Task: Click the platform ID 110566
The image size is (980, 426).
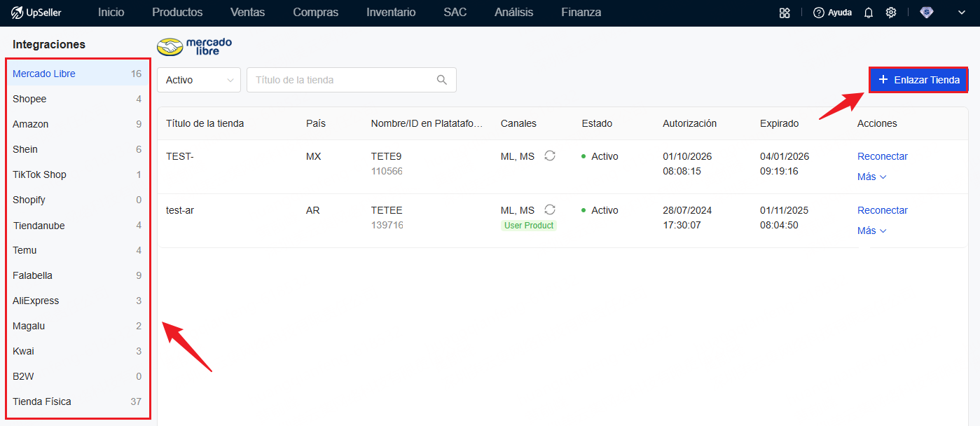Action: pos(387,171)
